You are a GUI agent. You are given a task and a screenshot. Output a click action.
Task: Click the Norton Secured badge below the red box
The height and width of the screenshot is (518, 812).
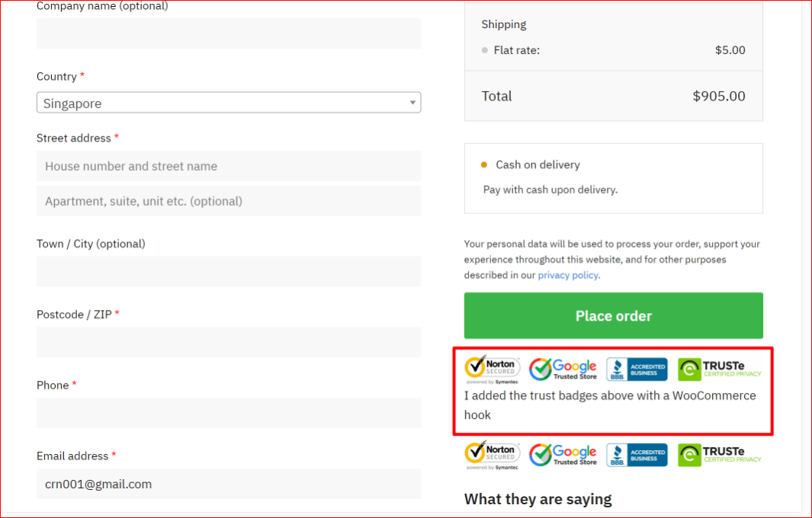tap(492, 456)
